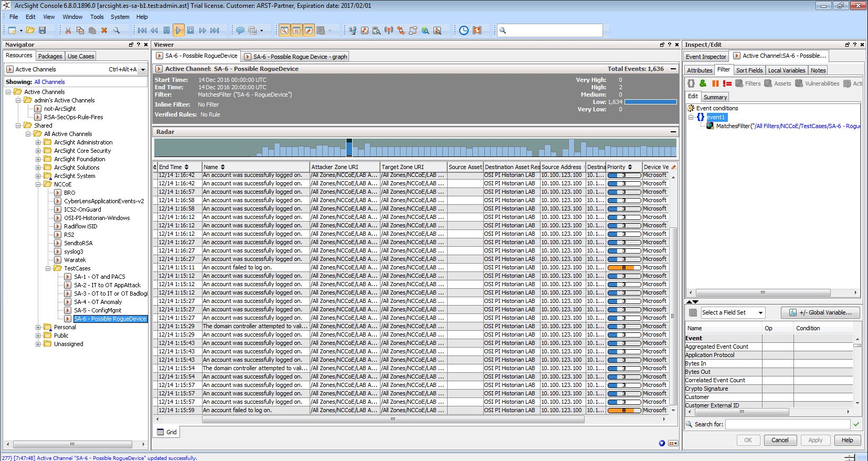Viewport: 868px width, 461px height.
Task: Expand the Unassigned folder
Action: 38,344
